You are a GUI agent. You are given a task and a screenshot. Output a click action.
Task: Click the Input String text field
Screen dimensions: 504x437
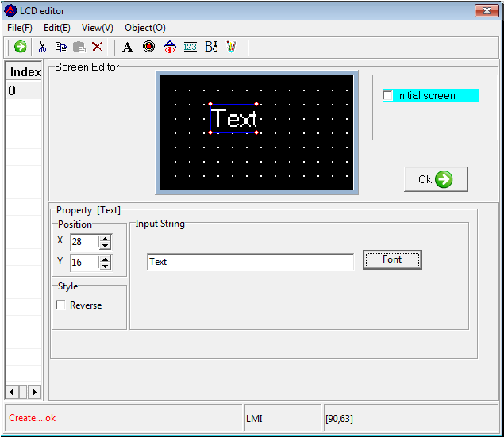pos(250,262)
